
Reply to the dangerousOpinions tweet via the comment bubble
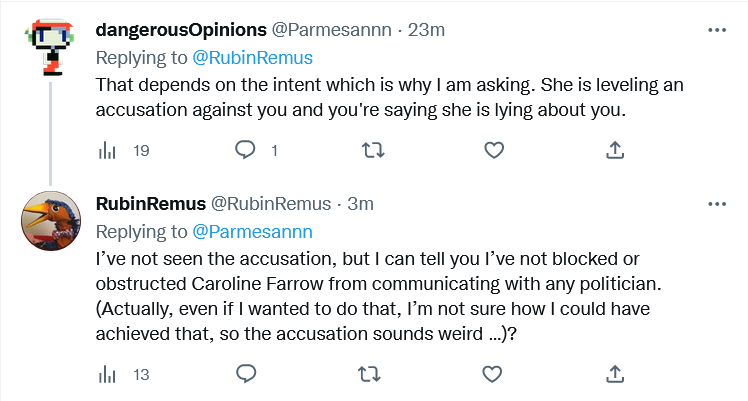(x=245, y=150)
